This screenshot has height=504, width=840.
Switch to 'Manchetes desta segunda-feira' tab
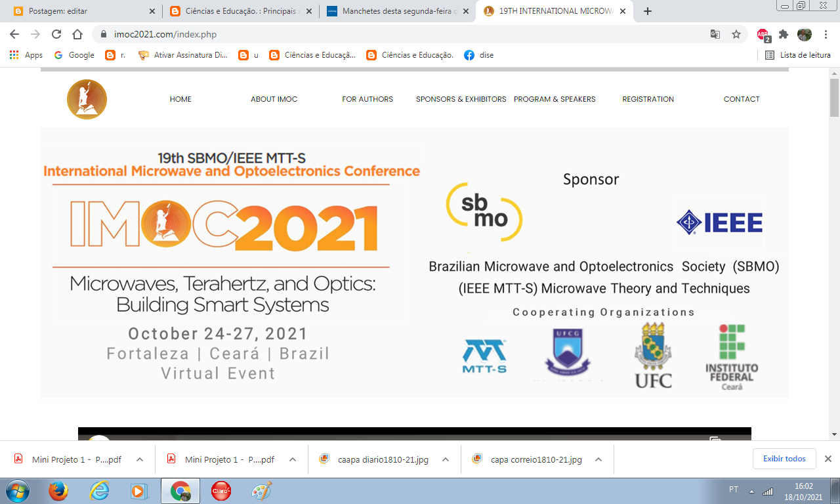(x=397, y=11)
